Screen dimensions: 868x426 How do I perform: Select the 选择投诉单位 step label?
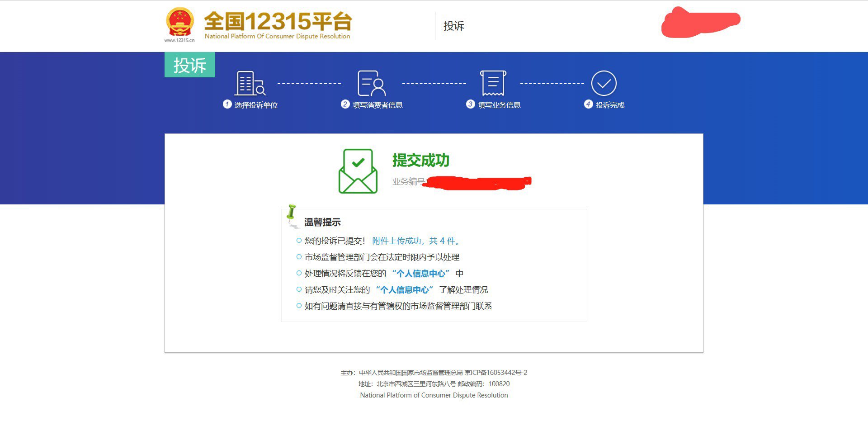[x=256, y=105]
